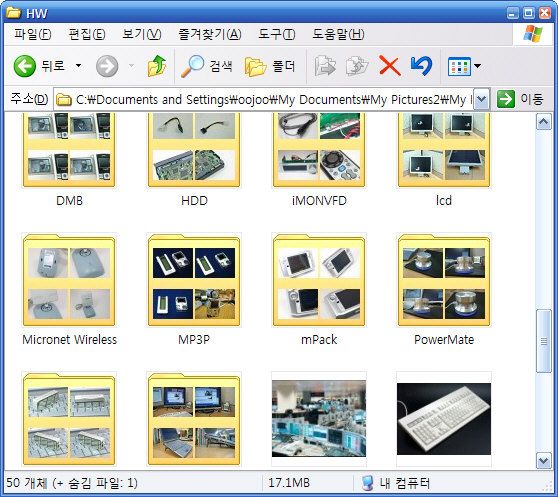This screenshot has width=558, height=497.
Task: Click the 17.1MB status bar text
Action: point(289,483)
